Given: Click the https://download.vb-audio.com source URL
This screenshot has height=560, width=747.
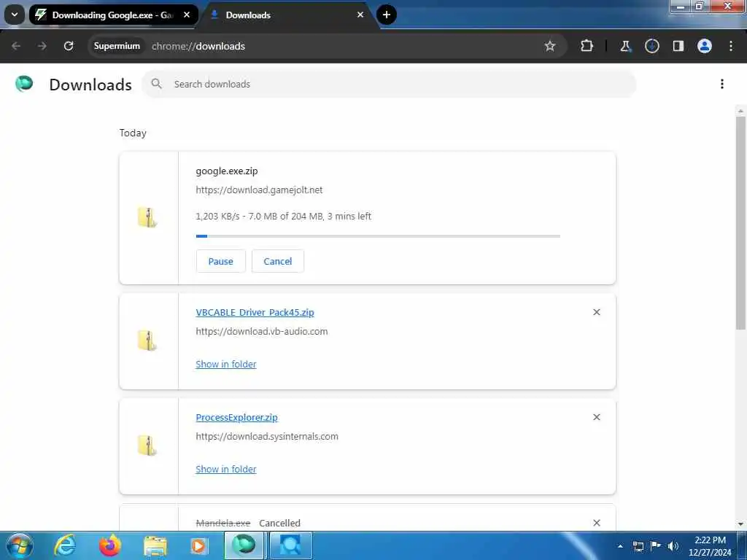Looking at the screenshot, I should coord(262,332).
